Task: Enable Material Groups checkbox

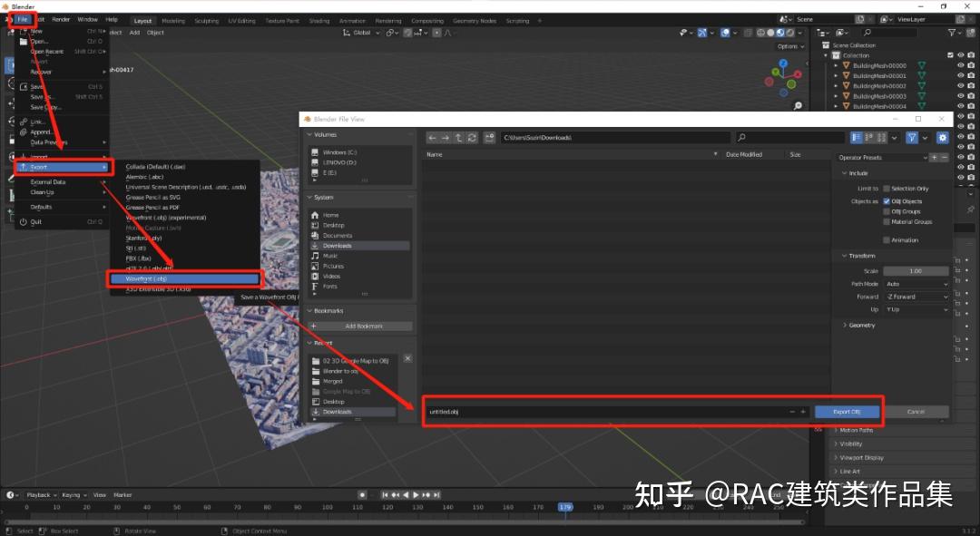Action: 887,222
